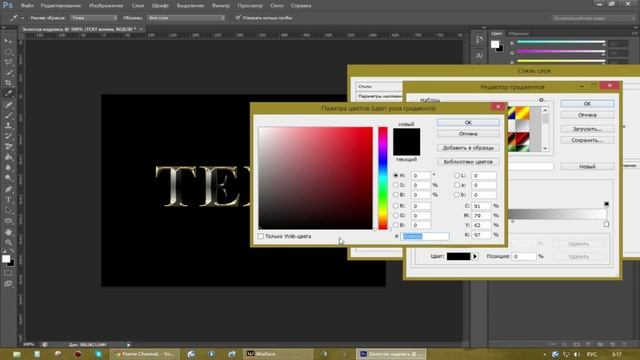Pick a shade in the red color field
This screenshot has width=640, height=360.
[x=315, y=178]
